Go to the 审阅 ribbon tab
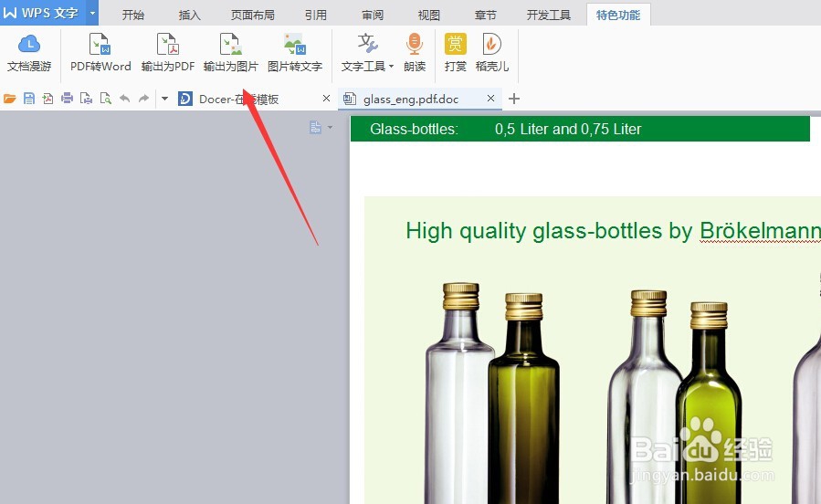 click(373, 16)
